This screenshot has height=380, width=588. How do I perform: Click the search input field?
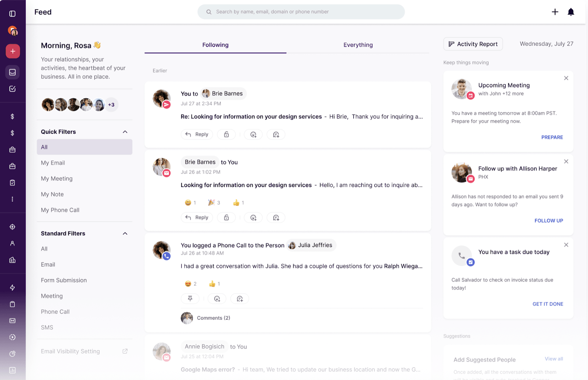(x=301, y=12)
